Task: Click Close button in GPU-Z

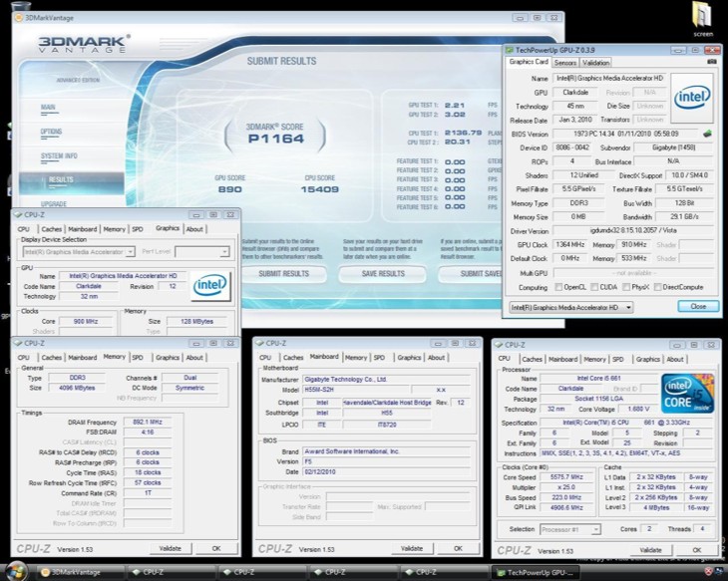Action: pyautogui.click(x=698, y=307)
